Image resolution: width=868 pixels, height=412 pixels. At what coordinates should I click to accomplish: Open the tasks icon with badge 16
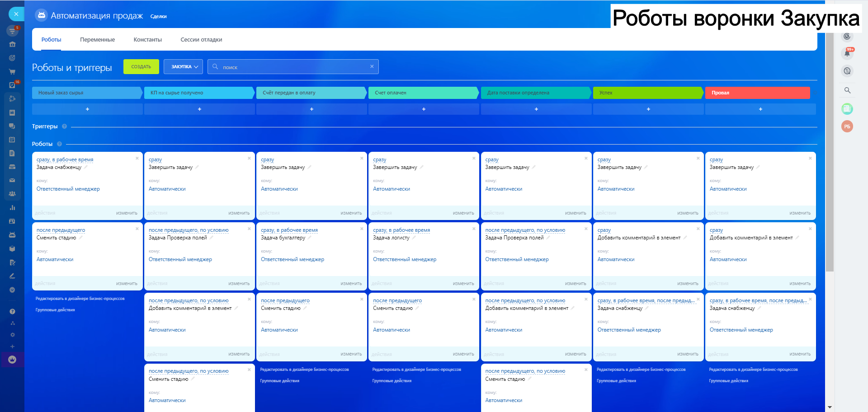12,85
